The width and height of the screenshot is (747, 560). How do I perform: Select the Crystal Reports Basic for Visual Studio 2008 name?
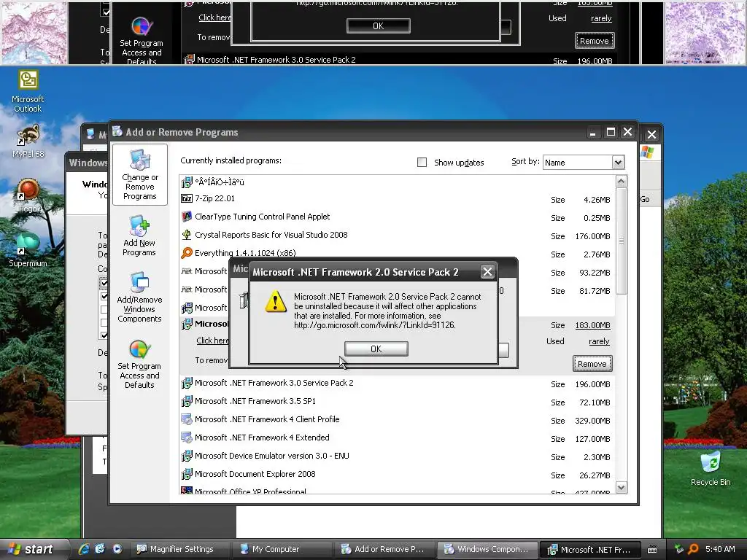tap(271, 235)
